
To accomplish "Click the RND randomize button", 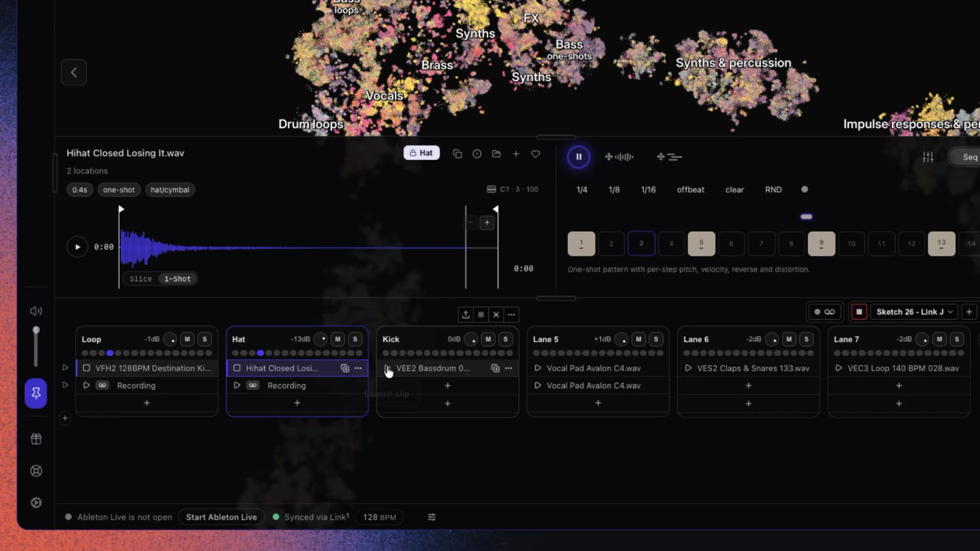I will pyautogui.click(x=773, y=190).
